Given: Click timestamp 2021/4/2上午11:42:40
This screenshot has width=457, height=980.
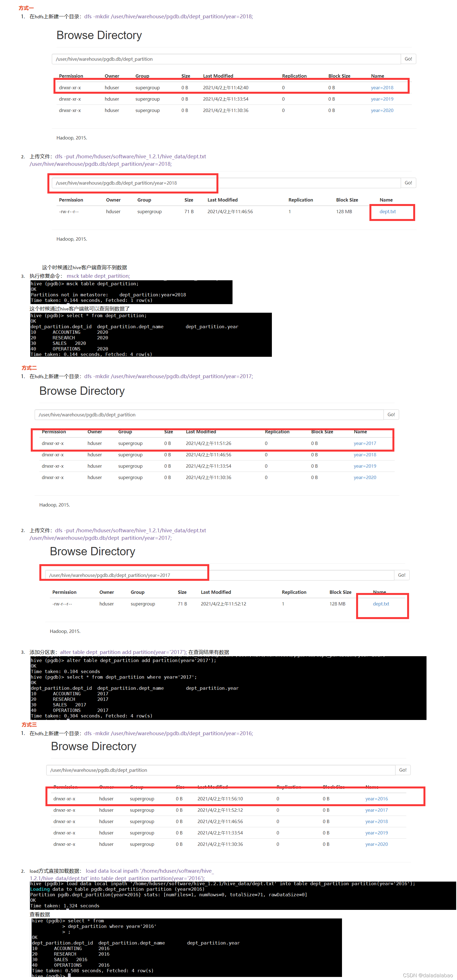Looking at the screenshot, I should click(226, 88).
